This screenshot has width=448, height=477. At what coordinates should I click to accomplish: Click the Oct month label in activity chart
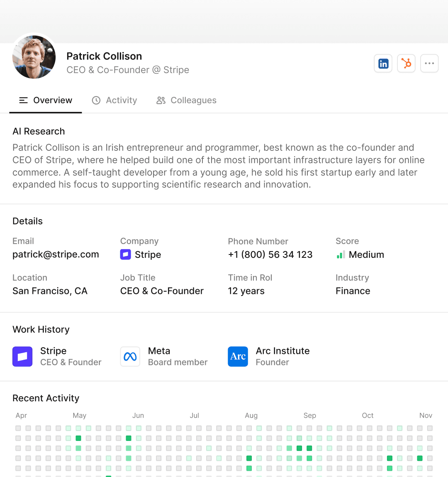click(x=368, y=416)
